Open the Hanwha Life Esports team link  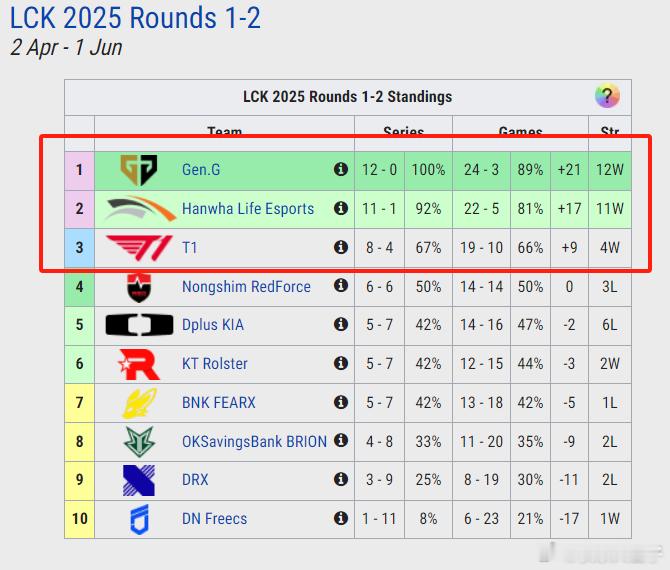(x=248, y=209)
